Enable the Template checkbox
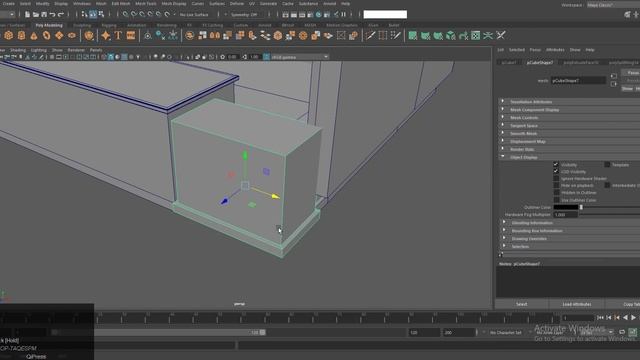The image size is (640, 360). point(607,164)
